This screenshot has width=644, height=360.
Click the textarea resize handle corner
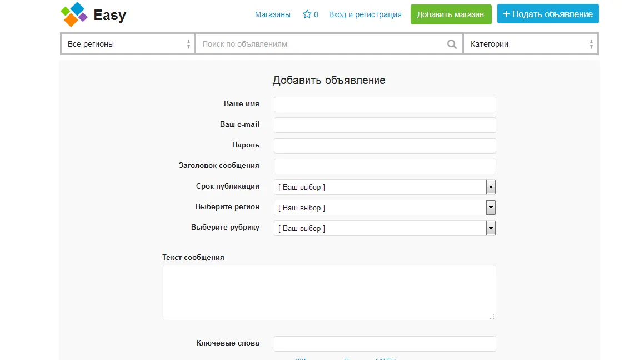click(492, 317)
